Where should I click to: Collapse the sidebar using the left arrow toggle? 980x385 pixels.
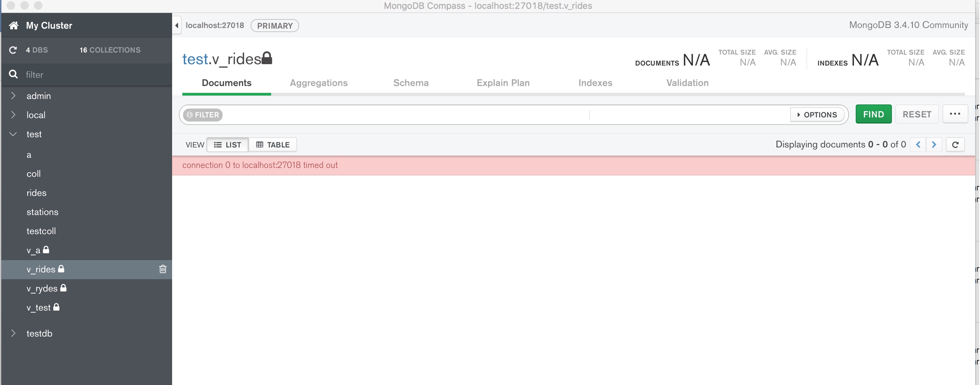click(177, 26)
